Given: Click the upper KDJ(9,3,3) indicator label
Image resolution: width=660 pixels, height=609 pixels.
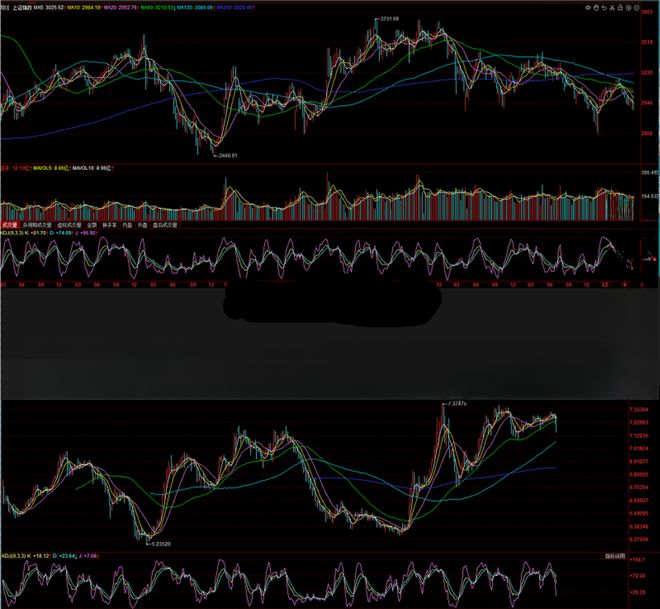Looking at the screenshot, I should (x=11, y=233).
